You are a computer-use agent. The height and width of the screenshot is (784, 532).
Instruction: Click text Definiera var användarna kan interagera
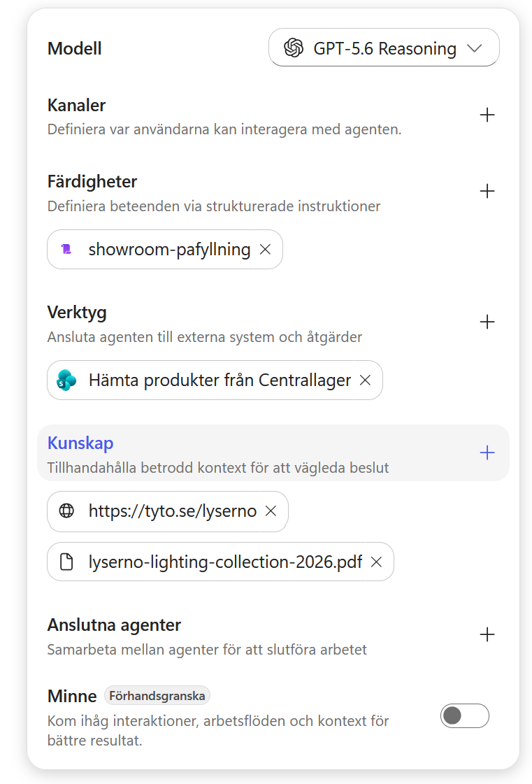tap(224, 129)
